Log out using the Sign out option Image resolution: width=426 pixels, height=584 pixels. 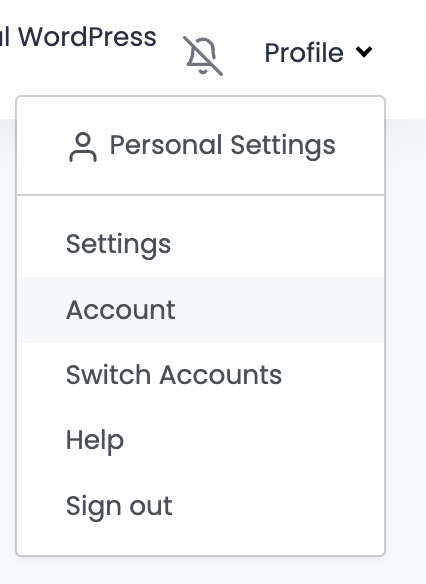(x=201, y=506)
